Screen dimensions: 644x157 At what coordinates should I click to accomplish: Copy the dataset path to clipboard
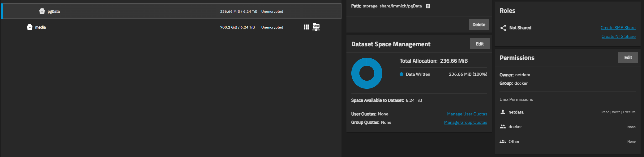tap(428, 6)
